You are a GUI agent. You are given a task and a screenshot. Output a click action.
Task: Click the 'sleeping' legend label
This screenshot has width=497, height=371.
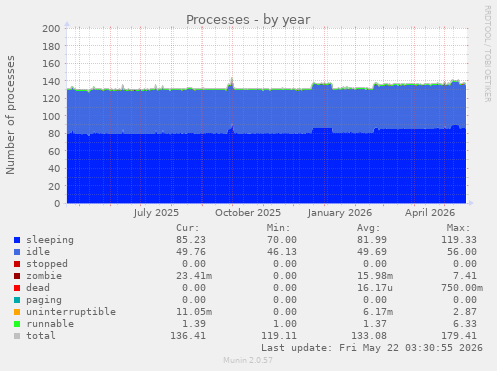coord(50,240)
